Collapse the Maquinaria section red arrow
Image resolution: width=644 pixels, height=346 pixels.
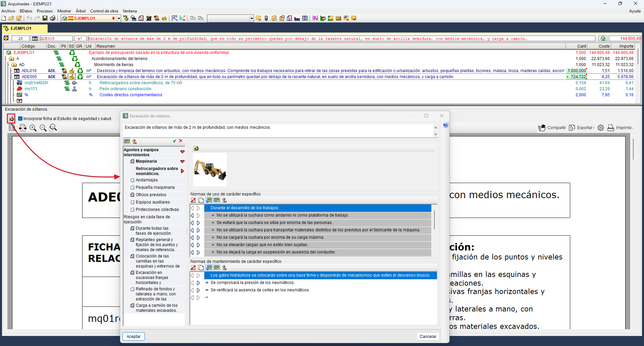tap(182, 162)
